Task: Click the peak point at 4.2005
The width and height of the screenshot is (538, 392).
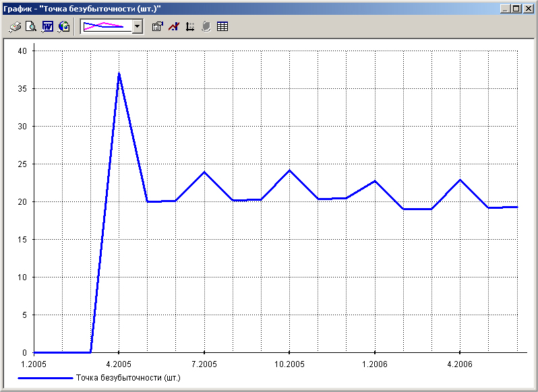Action: [x=119, y=73]
